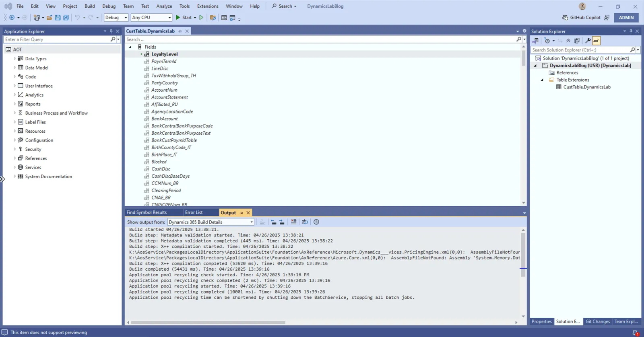Screen dimensions: 644x337
Task: Open the Build menu
Action: pyautogui.click(x=90, y=6)
